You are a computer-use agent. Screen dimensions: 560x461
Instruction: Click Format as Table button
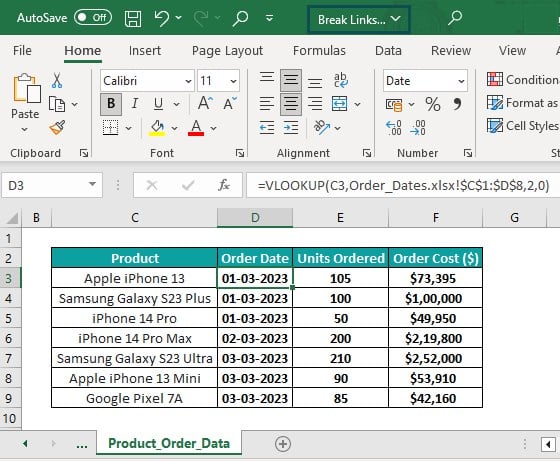click(523, 103)
